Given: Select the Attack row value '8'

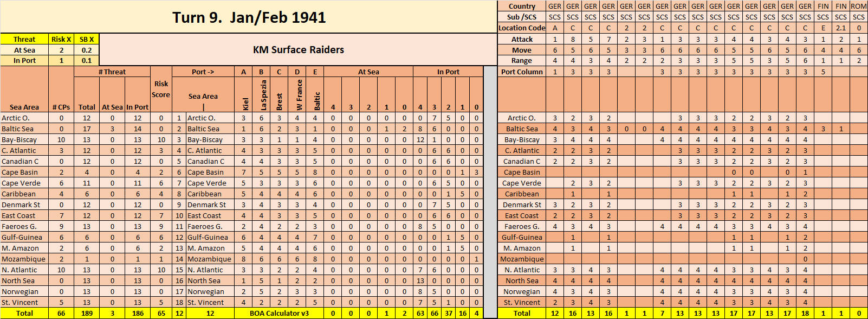Looking at the screenshot, I should (x=573, y=39).
